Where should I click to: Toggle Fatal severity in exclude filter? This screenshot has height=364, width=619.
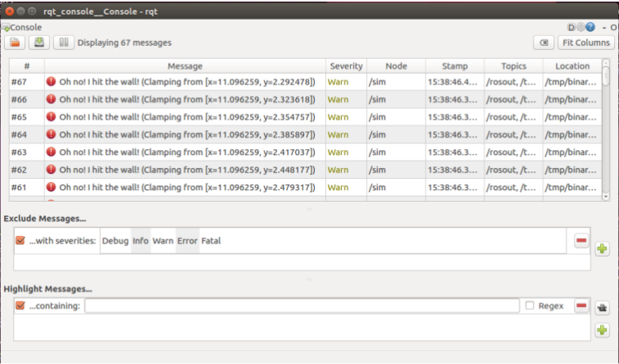pyautogui.click(x=211, y=241)
